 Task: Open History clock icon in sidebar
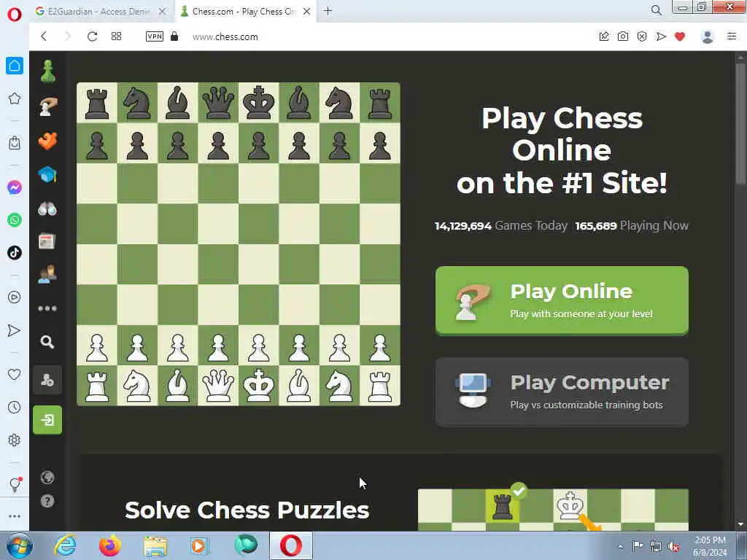click(15, 407)
